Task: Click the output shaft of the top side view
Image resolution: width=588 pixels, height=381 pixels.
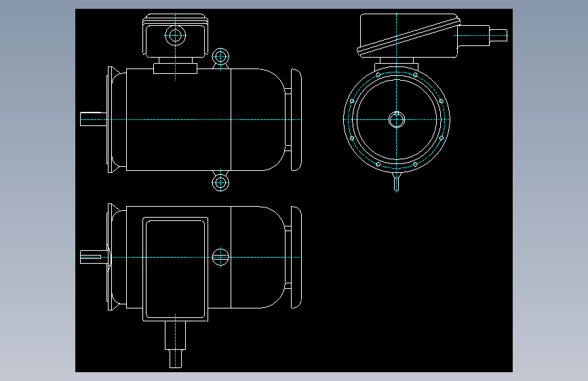Action: pyautogui.click(x=94, y=119)
